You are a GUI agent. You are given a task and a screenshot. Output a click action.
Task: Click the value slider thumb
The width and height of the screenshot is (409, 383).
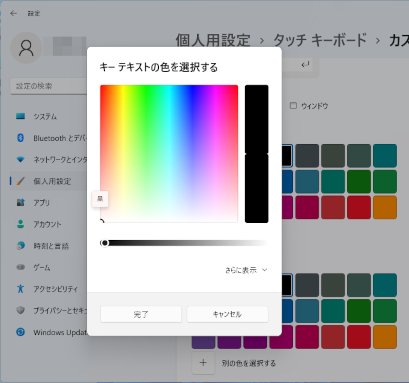[105, 243]
